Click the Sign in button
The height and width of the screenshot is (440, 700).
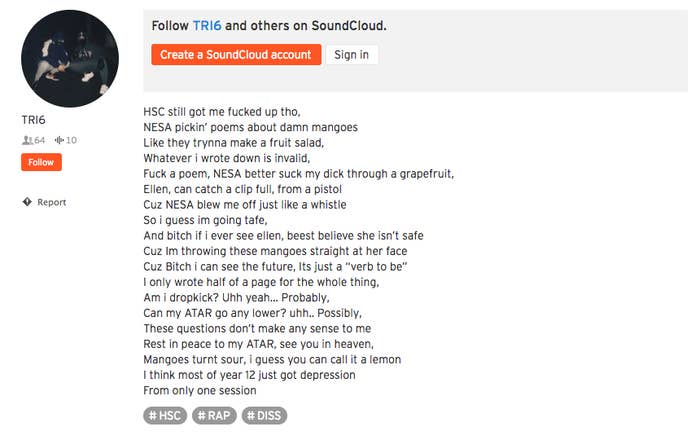352,54
